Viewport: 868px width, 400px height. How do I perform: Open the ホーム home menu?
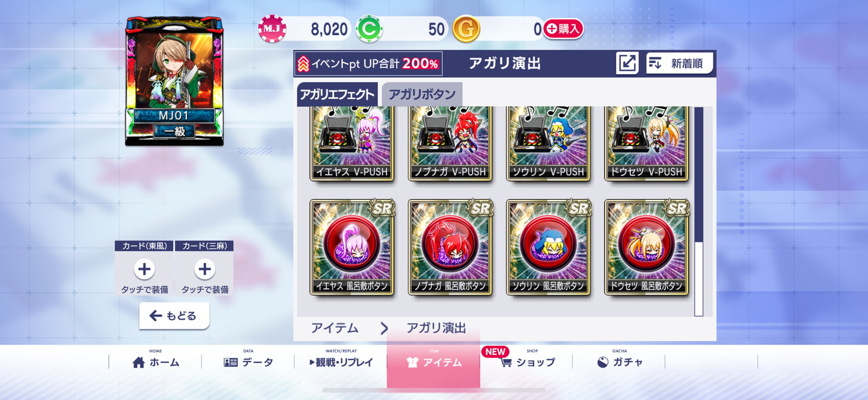(156, 362)
